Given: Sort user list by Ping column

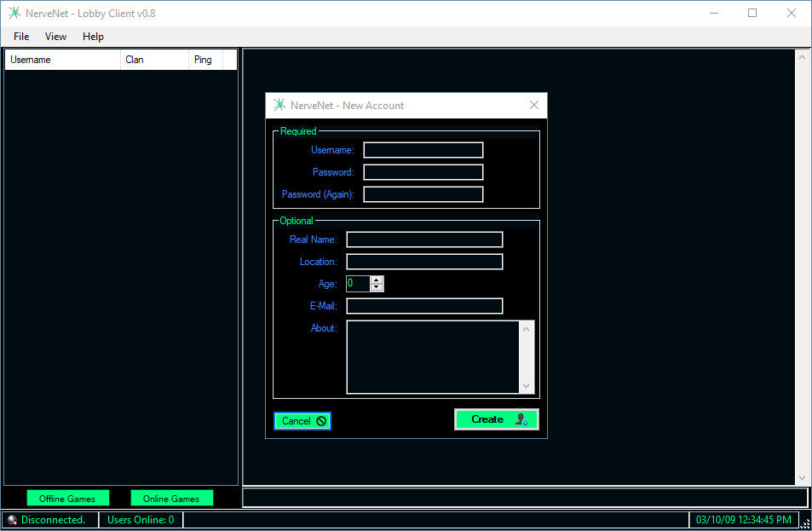Looking at the screenshot, I should tap(204, 60).
